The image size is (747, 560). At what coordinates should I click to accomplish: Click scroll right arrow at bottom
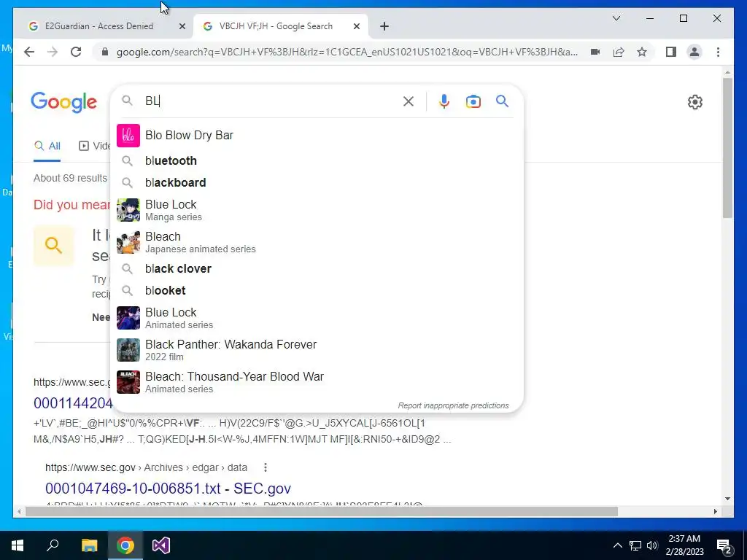pos(715,511)
